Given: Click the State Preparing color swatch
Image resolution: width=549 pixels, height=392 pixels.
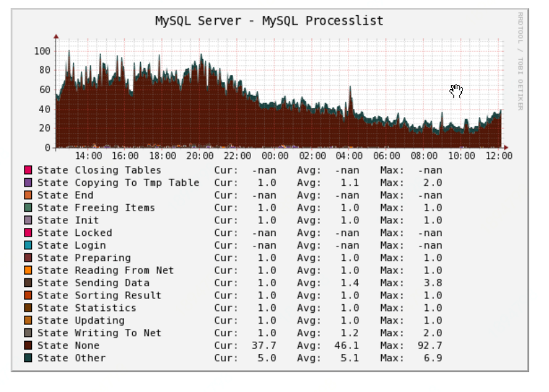Looking at the screenshot, I should 28,258.
